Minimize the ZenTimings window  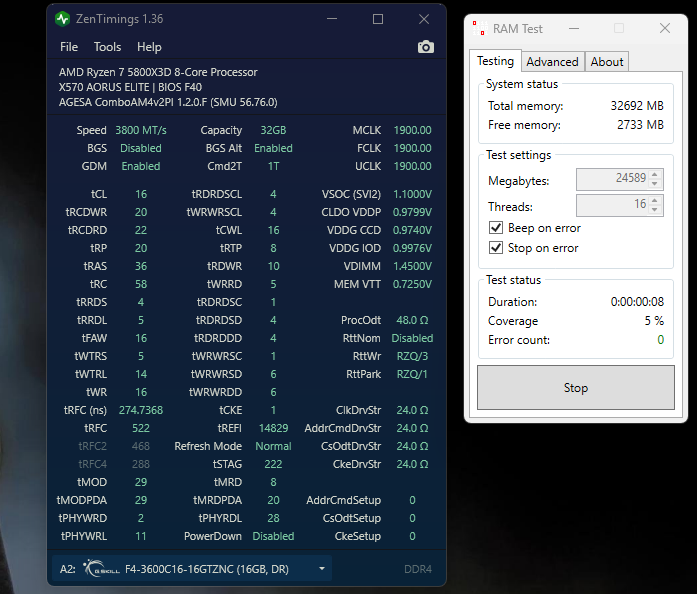(x=332, y=19)
